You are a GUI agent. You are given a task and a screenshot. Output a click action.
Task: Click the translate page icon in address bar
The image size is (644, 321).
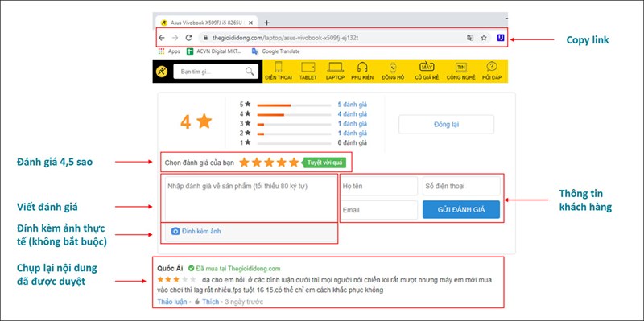click(470, 38)
